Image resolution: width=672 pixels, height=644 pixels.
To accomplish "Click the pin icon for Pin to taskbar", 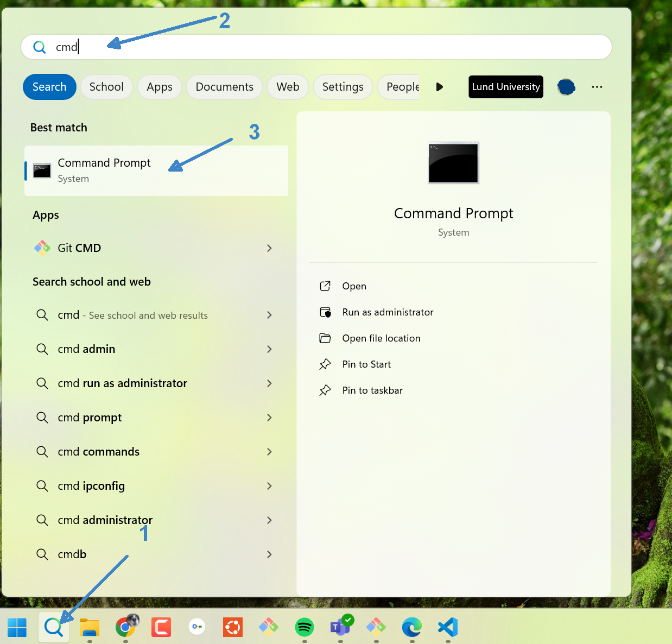I will 325,390.
